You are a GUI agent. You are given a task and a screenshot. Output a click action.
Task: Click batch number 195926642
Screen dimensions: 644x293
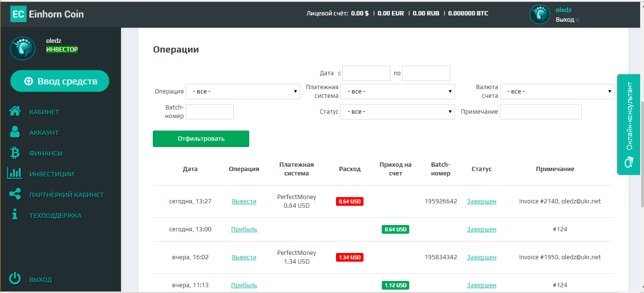coord(441,201)
